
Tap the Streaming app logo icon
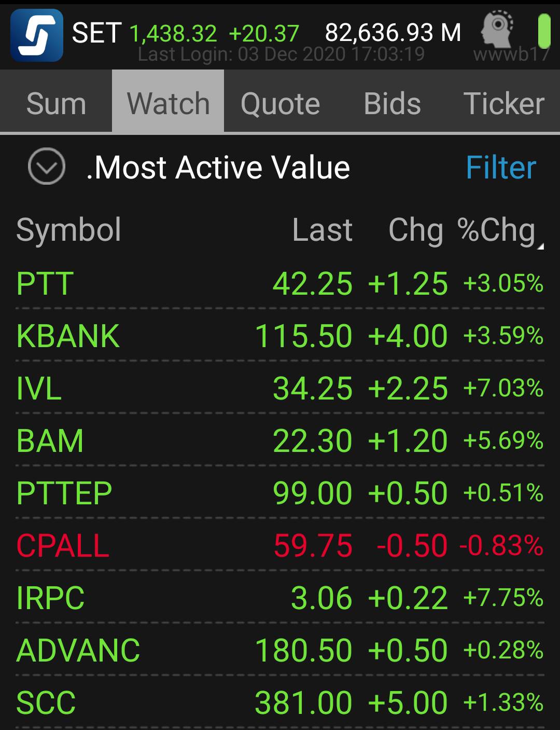pyautogui.click(x=37, y=35)
